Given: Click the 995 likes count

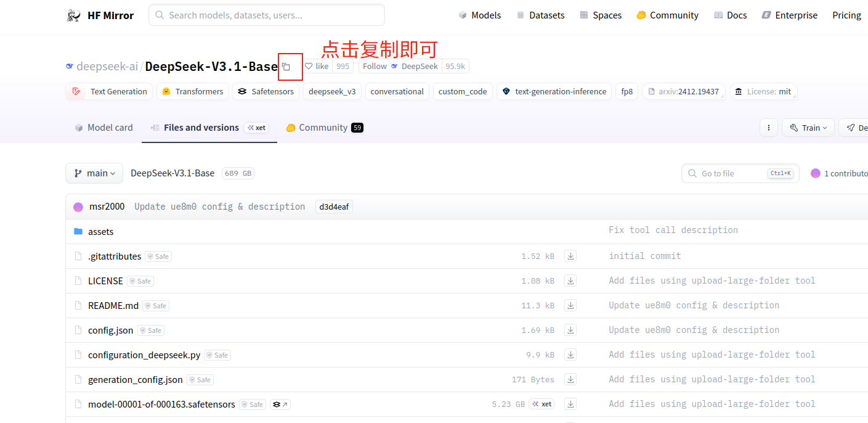Looking at the screenshot, I should (343, 66).
